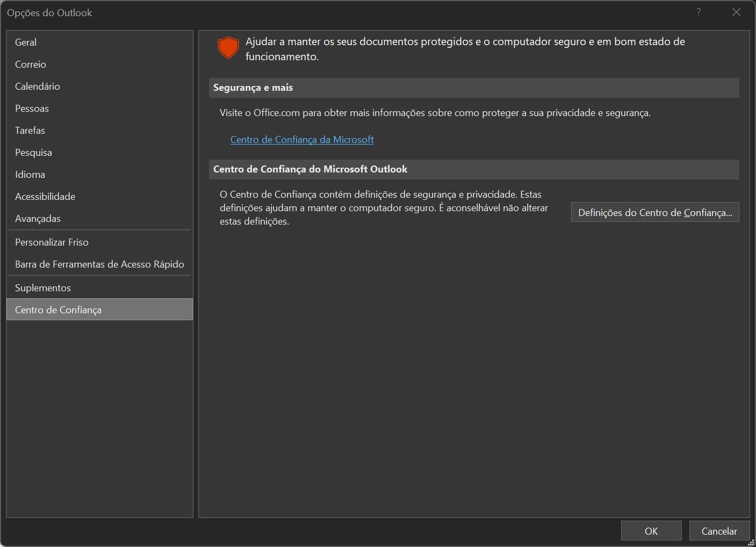Select Personalizar Friso in sidebar

[x=52, y=242]
